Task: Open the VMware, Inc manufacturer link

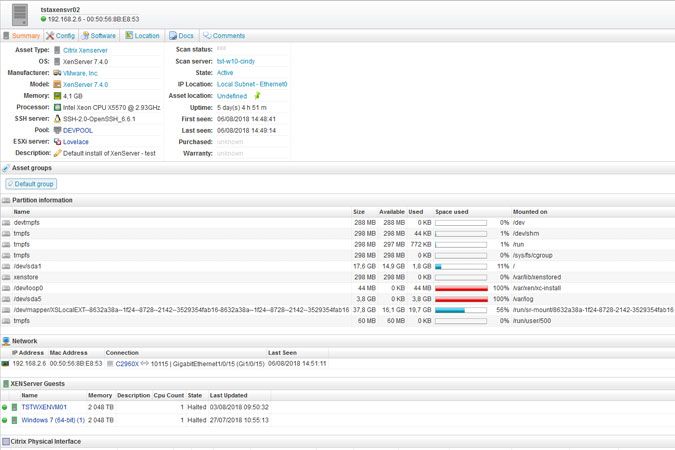Action: 80,73
